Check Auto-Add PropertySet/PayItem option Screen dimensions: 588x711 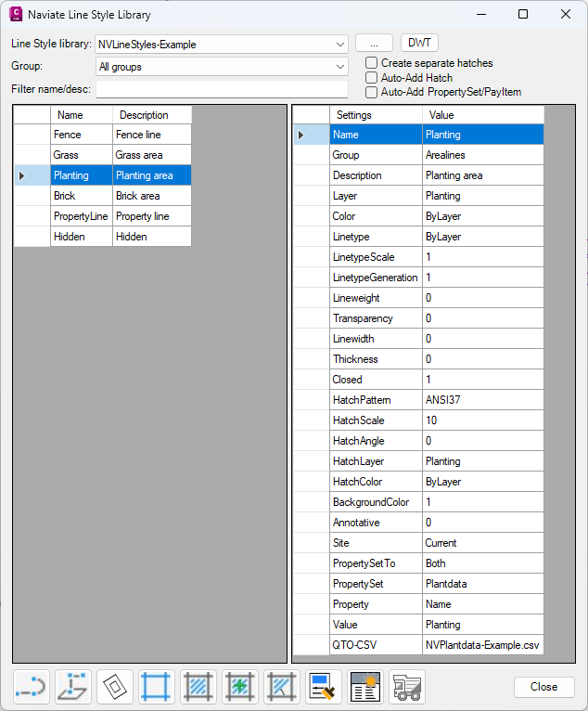coord(372,92)
